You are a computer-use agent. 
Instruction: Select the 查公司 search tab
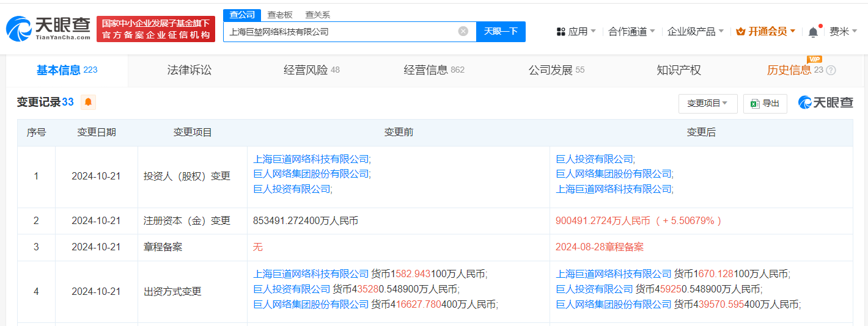[x=242, y=15]
